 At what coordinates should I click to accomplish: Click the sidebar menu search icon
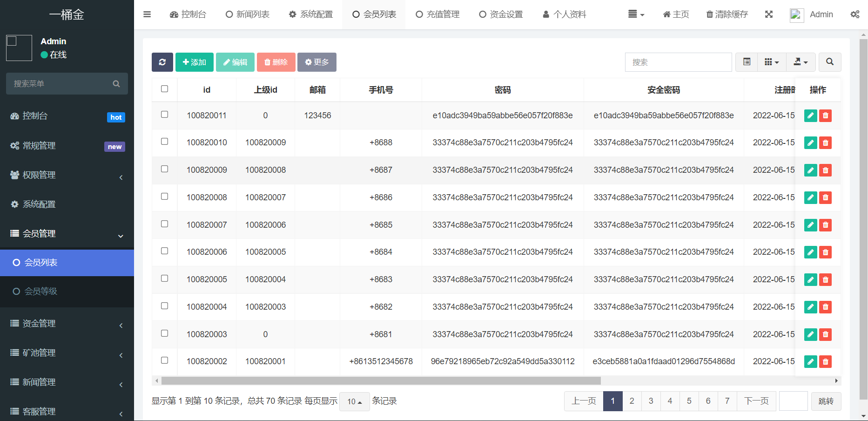click(x=116, y=84)
